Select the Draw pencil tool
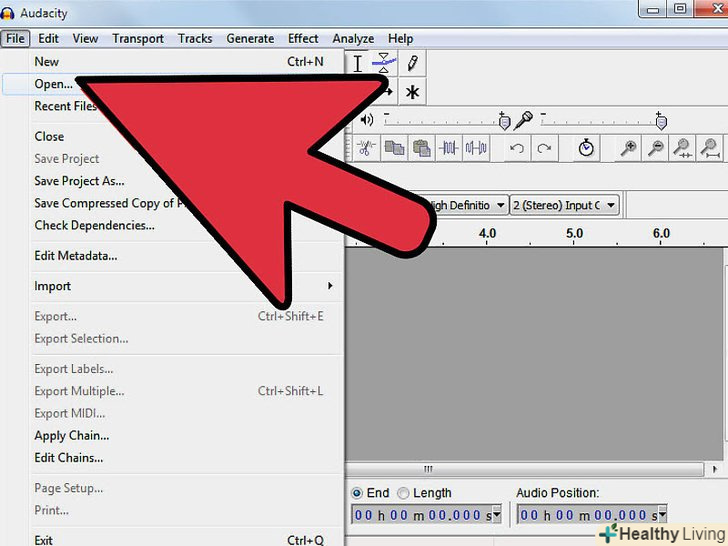 [x=412, y=64]
